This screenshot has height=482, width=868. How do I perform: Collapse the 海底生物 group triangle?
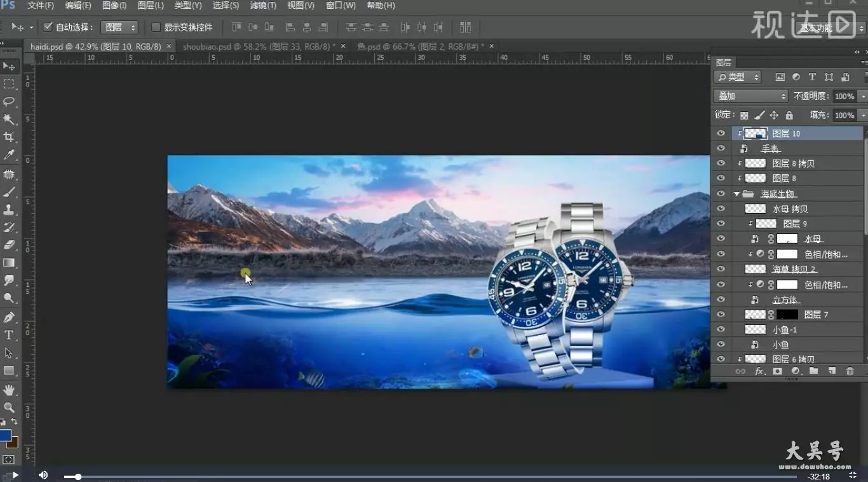(736, 194)
